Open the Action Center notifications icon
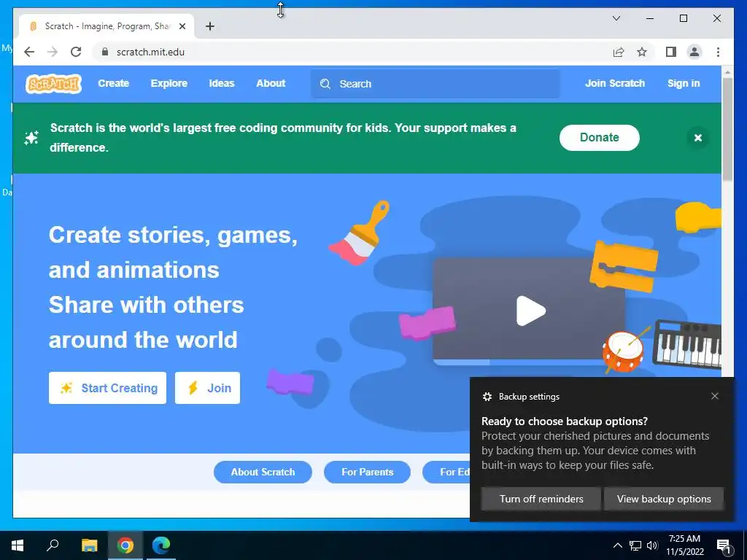This screenshot has width=747, height=560. pos(724,545)
